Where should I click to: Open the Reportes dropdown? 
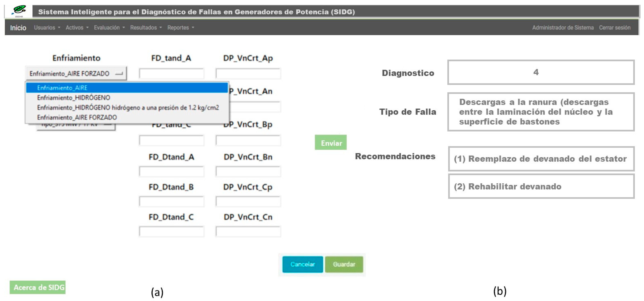pyautogui.click(x=180, y=28)
